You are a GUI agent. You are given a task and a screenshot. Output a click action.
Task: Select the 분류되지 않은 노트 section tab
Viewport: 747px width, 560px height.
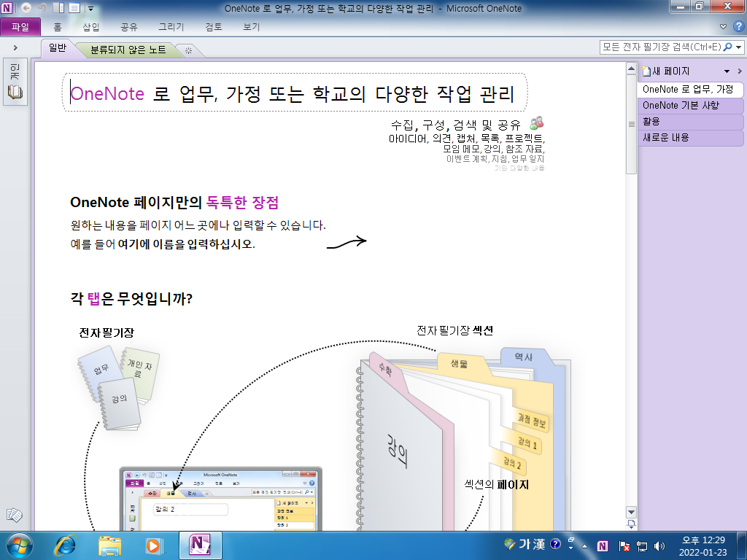128,50
